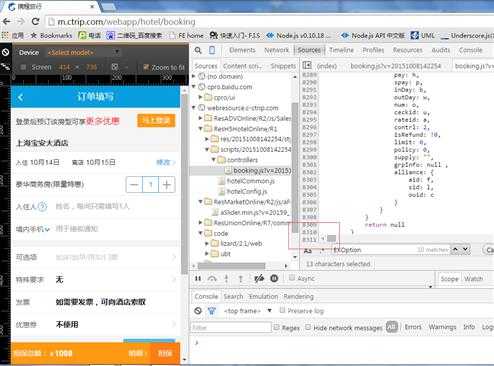
Task: Click the DevTools search magnifier icon
Action: [x=198, y=50]
